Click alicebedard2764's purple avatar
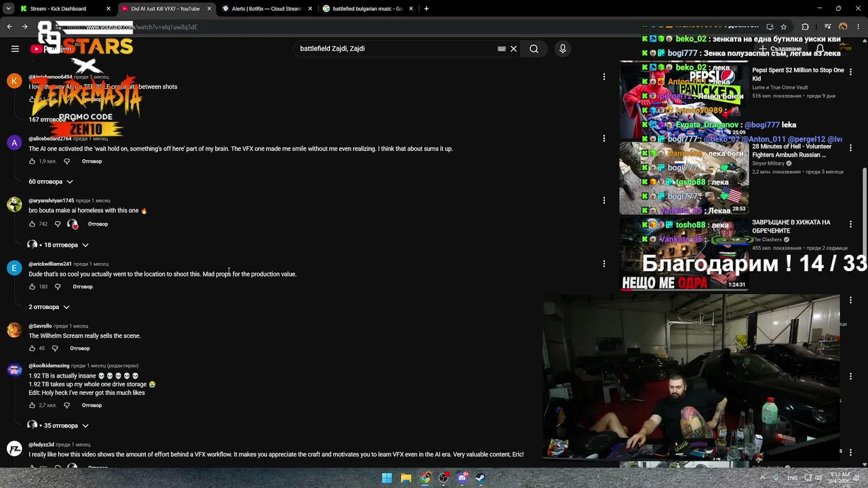The height and width of the screenshot is (488, 868). [14, 143]
